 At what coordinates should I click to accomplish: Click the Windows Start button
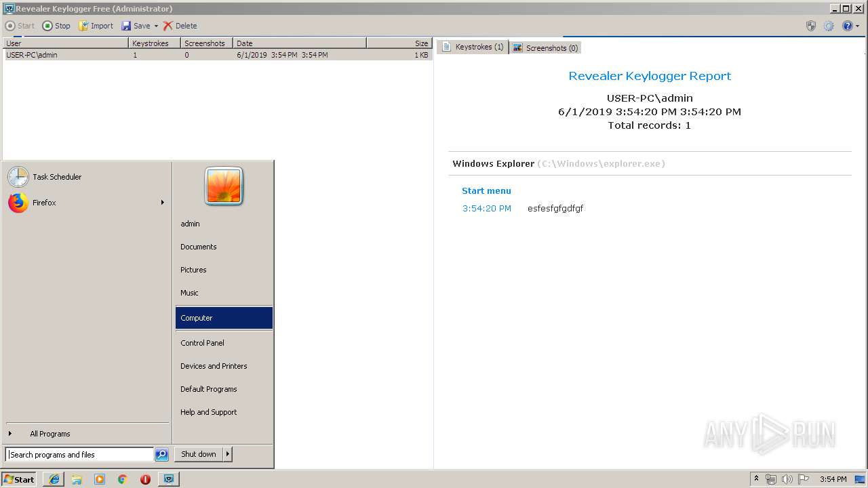(x=19, y=479)
